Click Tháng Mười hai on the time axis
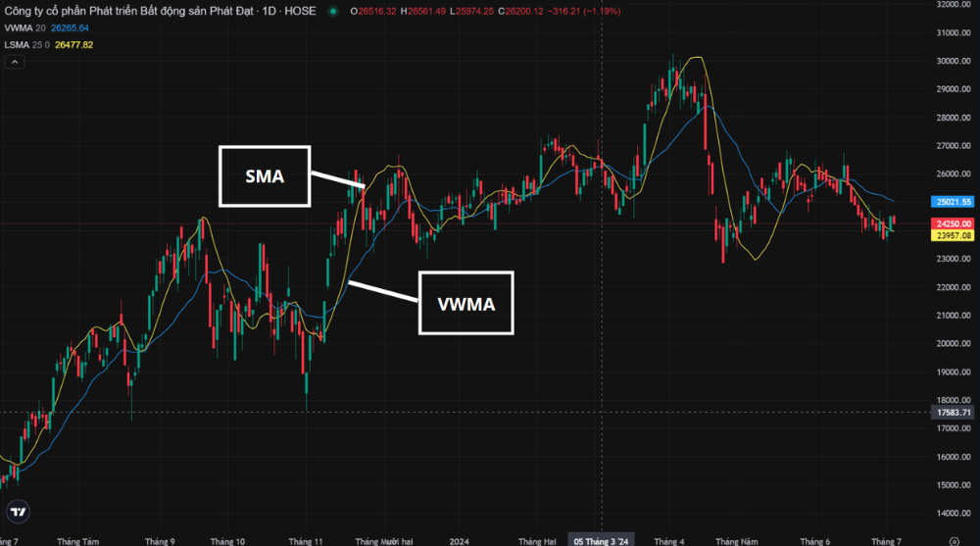This screenshot has width=980, height=546. pos(383,540)
